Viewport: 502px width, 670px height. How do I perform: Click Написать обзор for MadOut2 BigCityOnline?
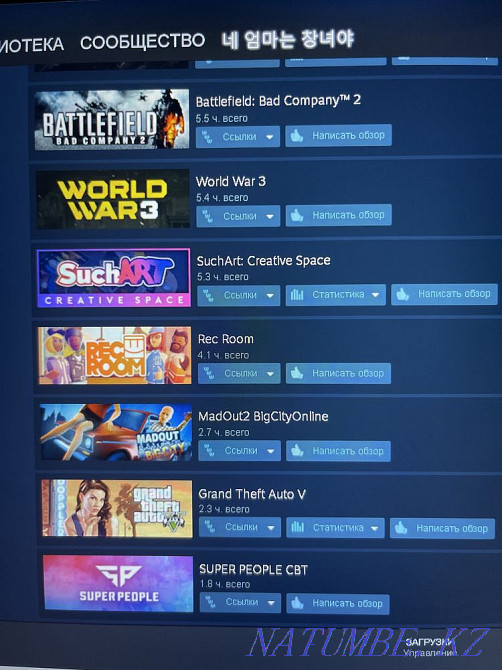pyautogui.click(x=338, y=451)
